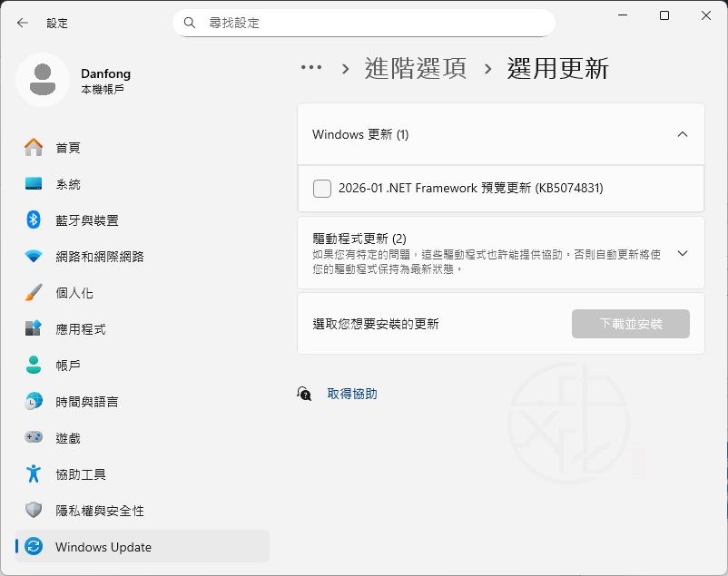The height and width of the screenshot is (576, 728).
Task: Go back to 進階選項 breadcrumb
Action: 416,68
